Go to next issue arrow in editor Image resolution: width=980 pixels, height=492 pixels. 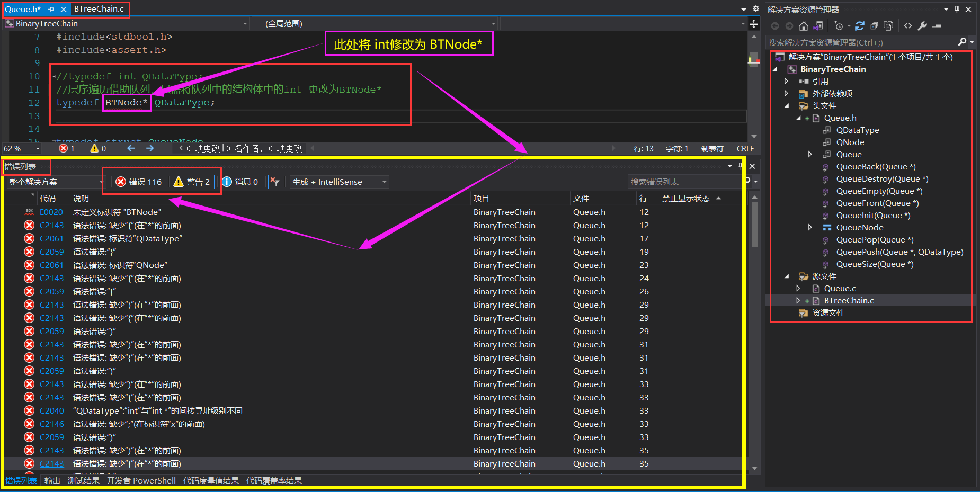150,149
